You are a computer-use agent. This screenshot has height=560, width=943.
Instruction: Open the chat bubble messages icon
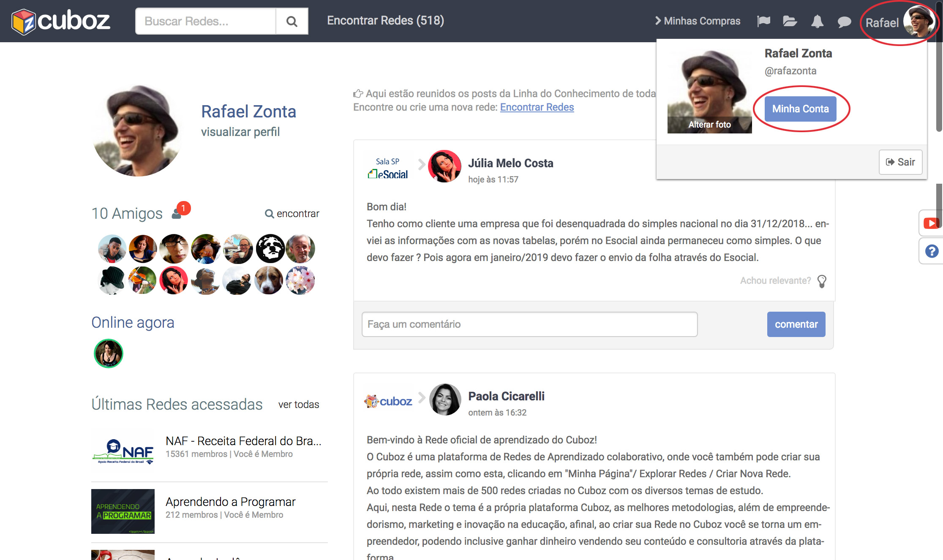coord(844,22)
